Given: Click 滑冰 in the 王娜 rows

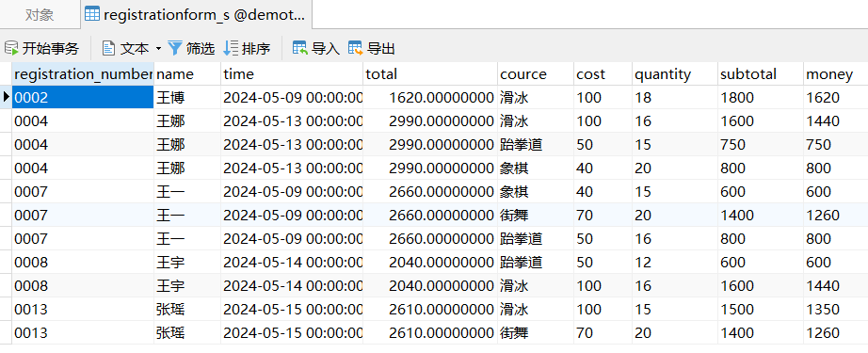Looking at the screenshot, I should [x=536, y=120].
